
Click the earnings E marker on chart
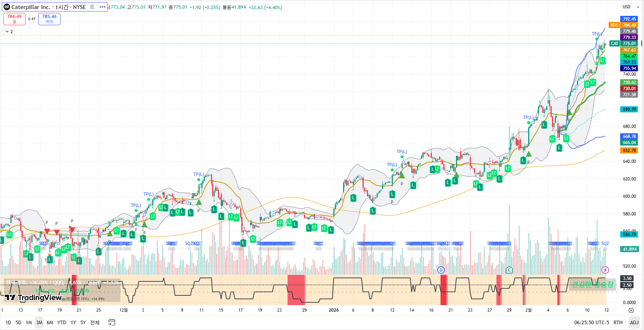tap(509, 270)
